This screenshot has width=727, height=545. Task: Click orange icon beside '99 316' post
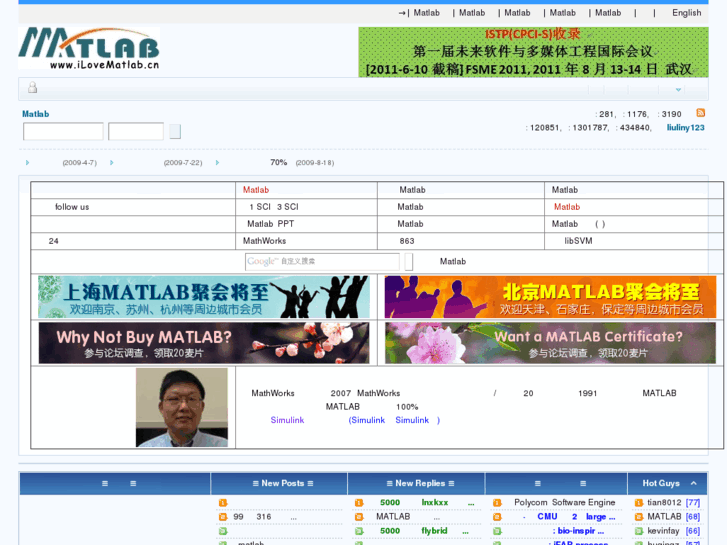[x=223, y=517]
